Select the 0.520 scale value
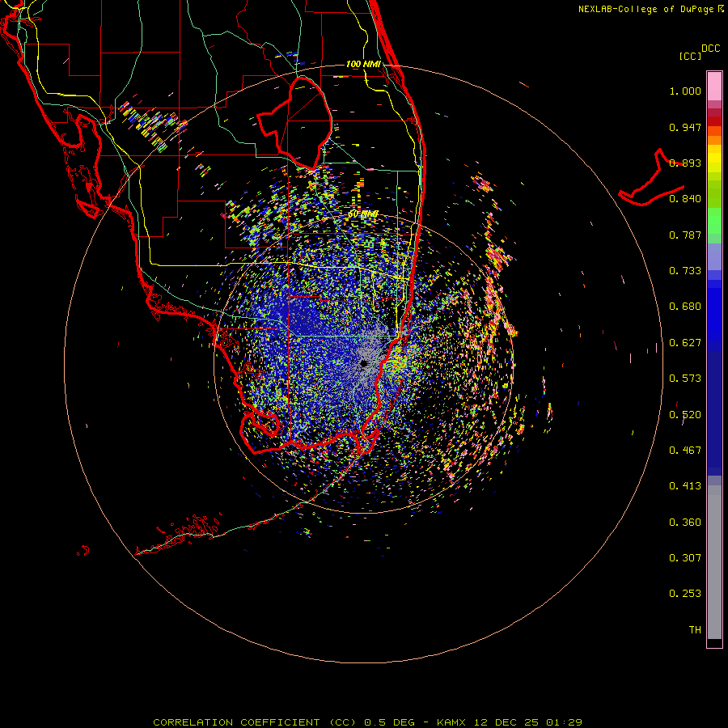 [685, 415]
